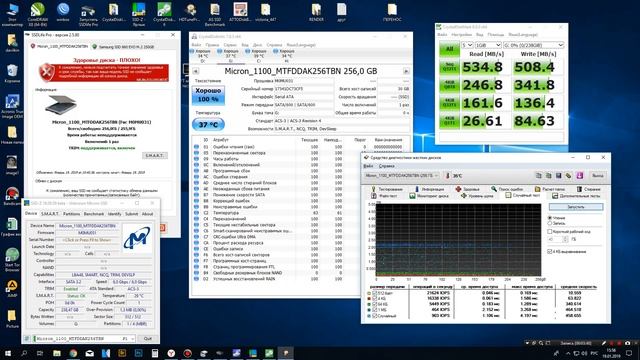Screen dimensions: 640x360
Task: Click the 37 °C temperature button in CrystalDiskInfo
Action: (208, 124)
